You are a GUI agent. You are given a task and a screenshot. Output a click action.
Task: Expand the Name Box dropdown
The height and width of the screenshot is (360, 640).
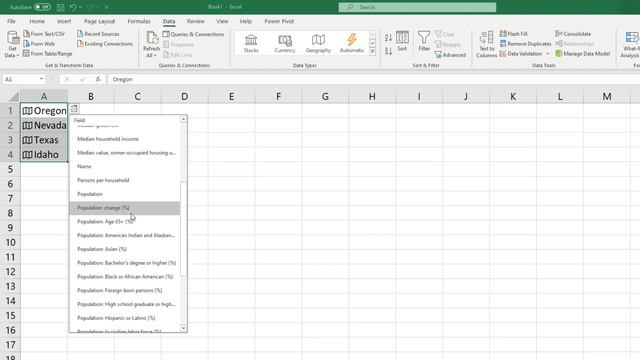41,79
